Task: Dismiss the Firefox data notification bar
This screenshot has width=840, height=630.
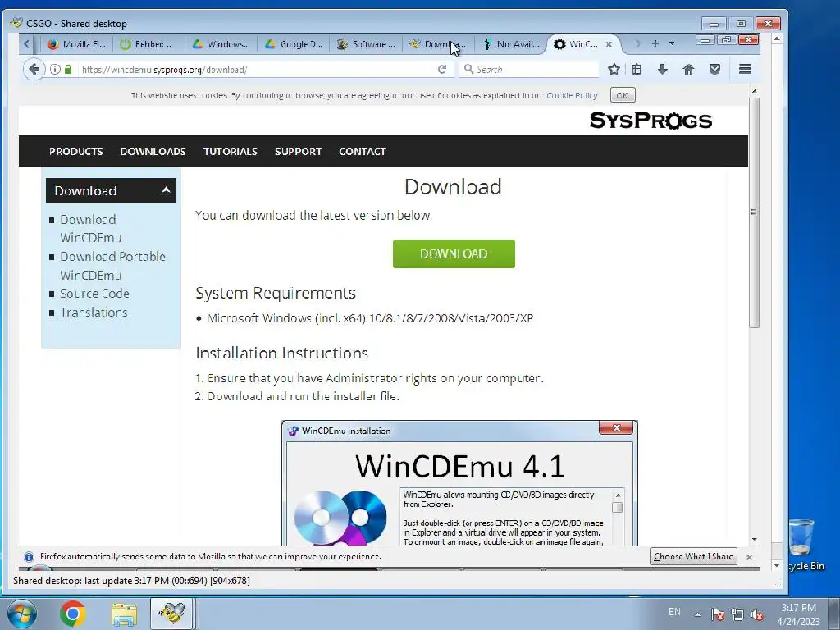Action: 750,557
